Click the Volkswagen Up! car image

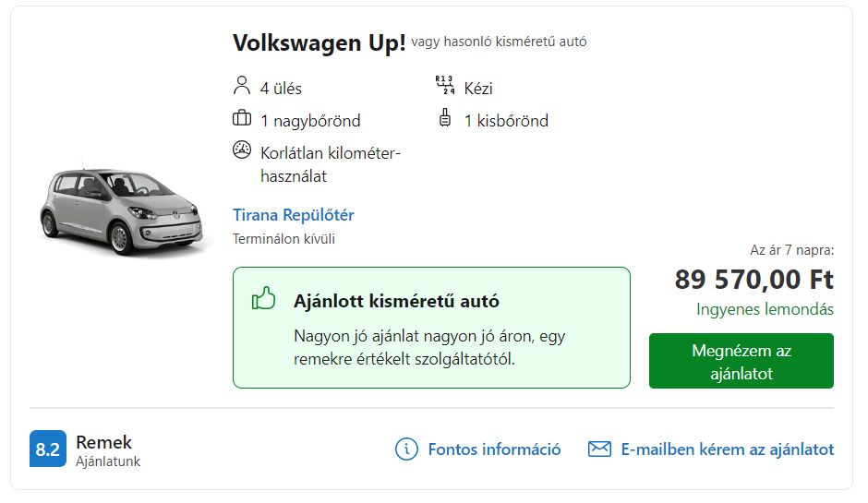coord(123,210)
